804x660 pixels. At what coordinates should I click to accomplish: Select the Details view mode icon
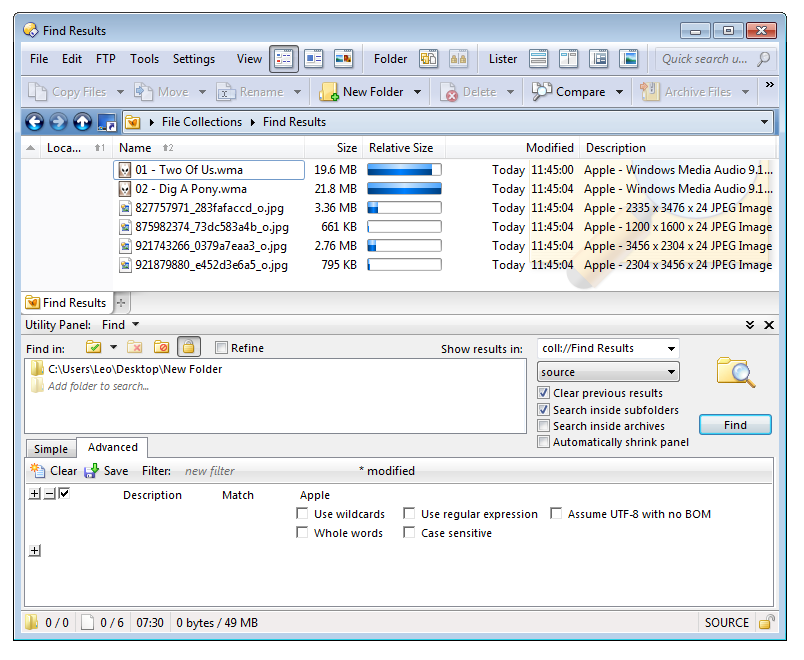click(284, 59)
